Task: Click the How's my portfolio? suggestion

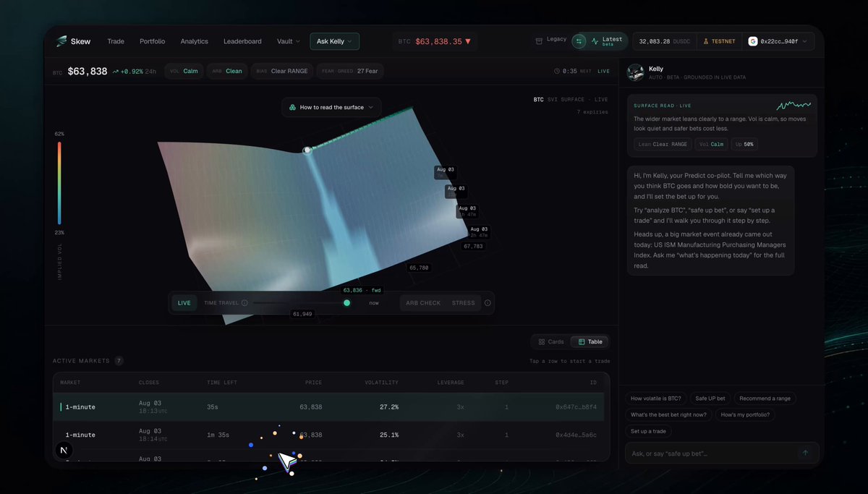Action: tap(745, 414)
